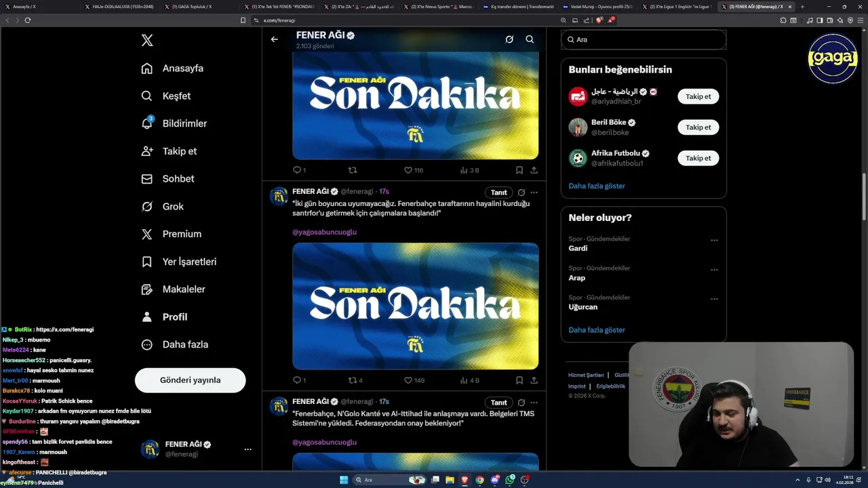Open Profil page
The image size is (868, 488).
click(164, 317)
